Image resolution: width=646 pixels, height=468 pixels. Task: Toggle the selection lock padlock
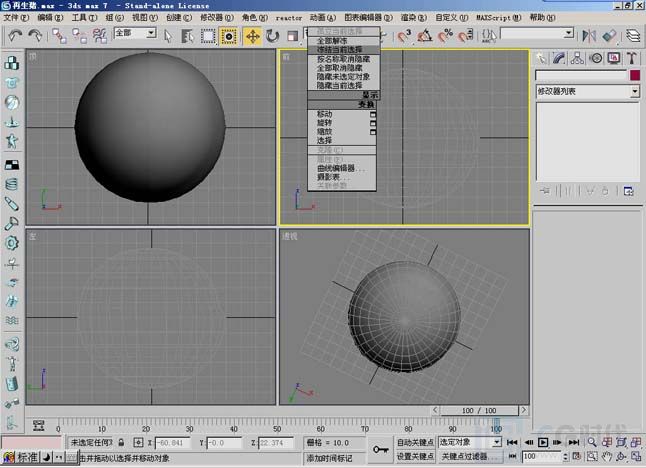point(121,442)
